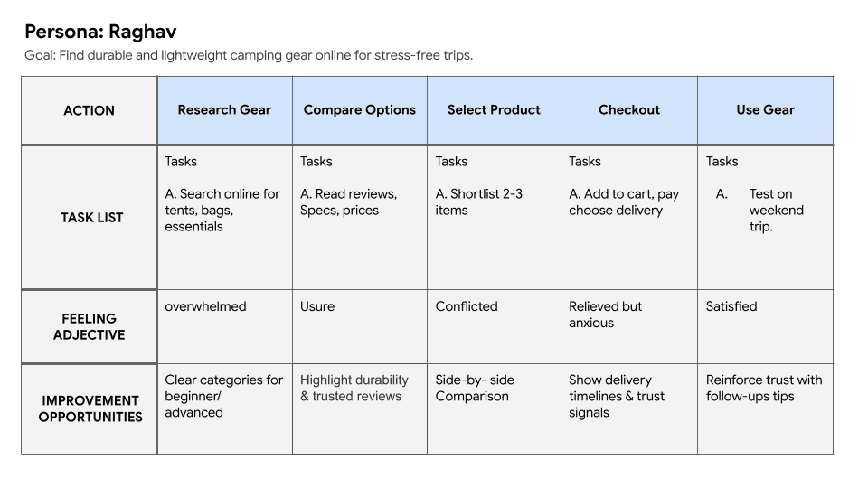
Task: Click the IMPROVEMENT OPPORTUNITIES row header
Action: click(x=90, y=408)
